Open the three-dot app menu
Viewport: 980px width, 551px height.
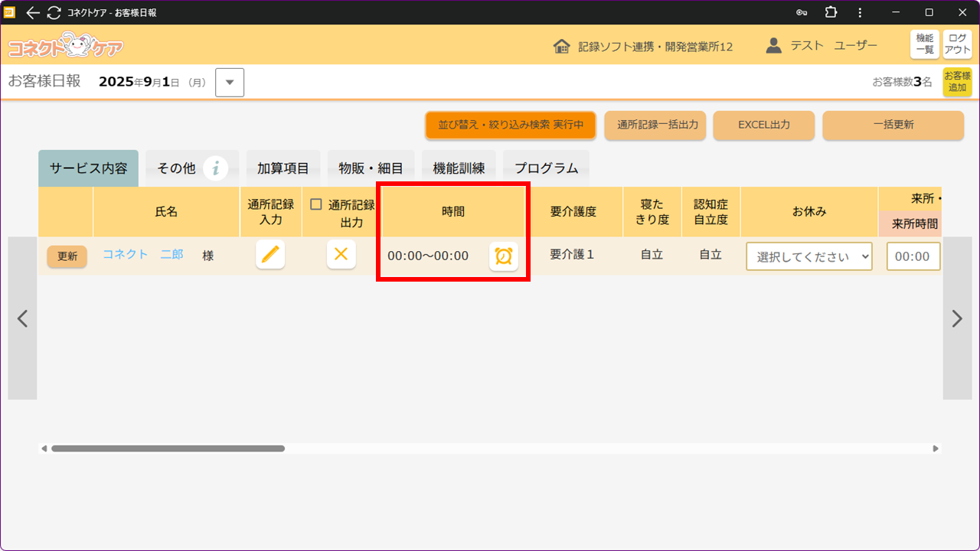860,12
